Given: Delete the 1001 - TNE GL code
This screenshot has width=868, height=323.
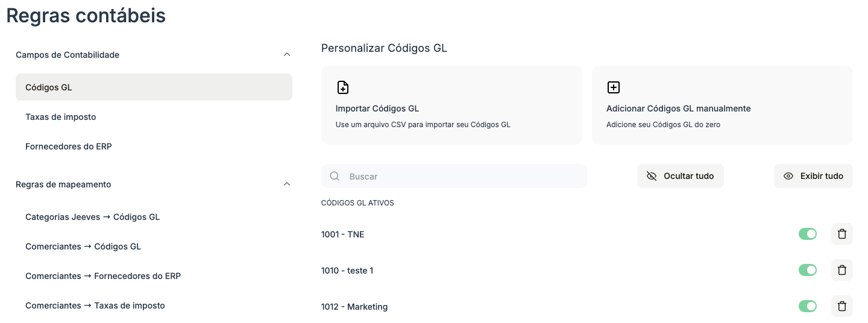Looking at the screenshot, I should pos(842,234).
